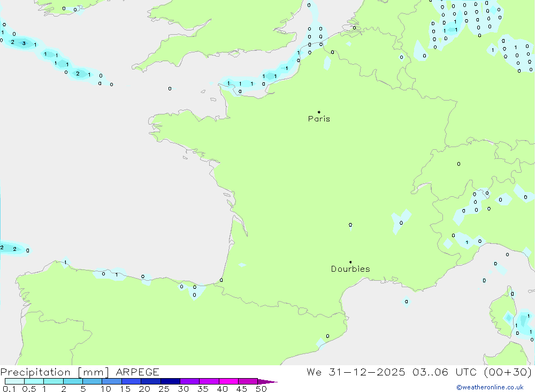The width and height of the screenshot is (535, 392).
Task: Click the '3' precipitation value over the Atlantic
Action: point(24,43)
